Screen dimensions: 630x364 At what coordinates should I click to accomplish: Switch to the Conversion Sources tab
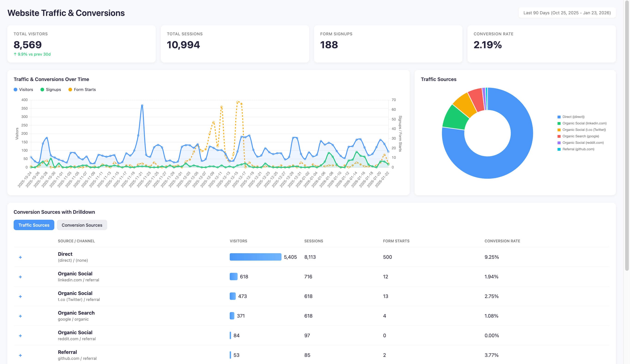tap(82, 225)
